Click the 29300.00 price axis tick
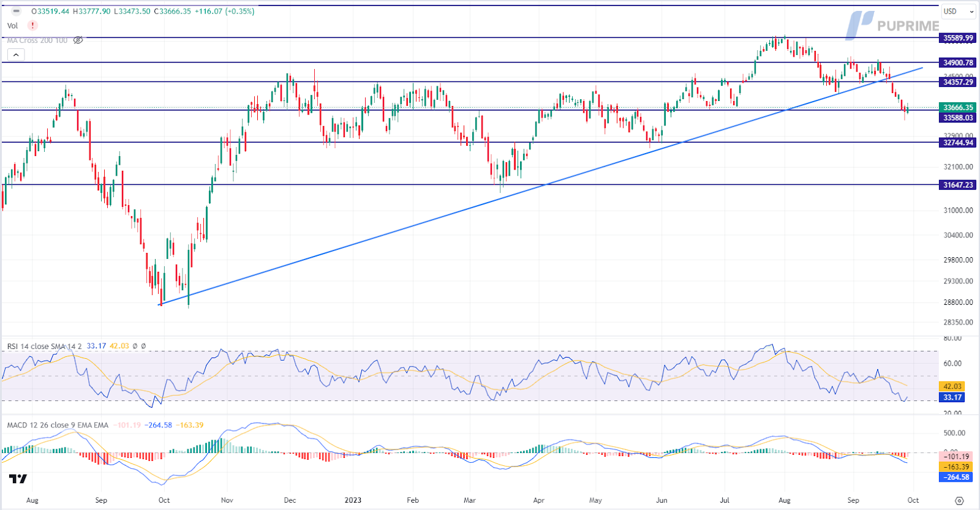 [x=958, y=281]
